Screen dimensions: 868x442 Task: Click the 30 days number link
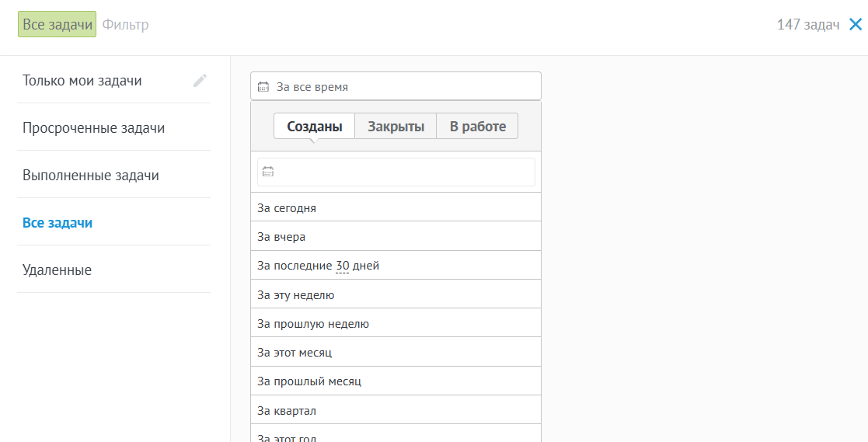point(342,266)
